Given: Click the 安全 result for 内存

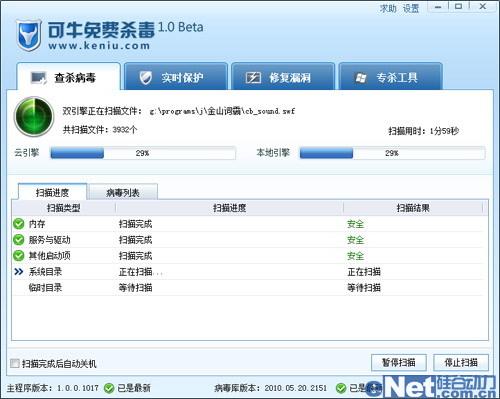Looking at the screenshot, I should [x=355, y=224].
